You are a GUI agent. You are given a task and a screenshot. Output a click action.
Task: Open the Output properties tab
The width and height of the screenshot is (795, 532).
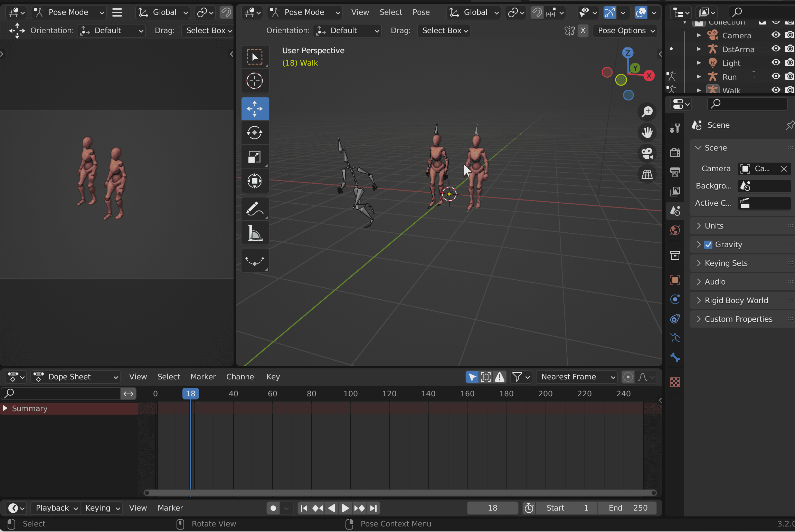click(x=675, y=172)
